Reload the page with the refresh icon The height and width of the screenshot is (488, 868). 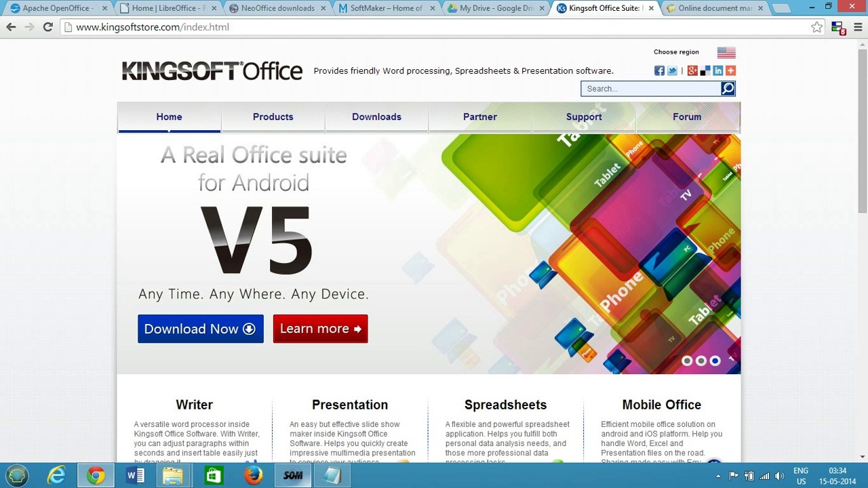click(x=47, y=27)
